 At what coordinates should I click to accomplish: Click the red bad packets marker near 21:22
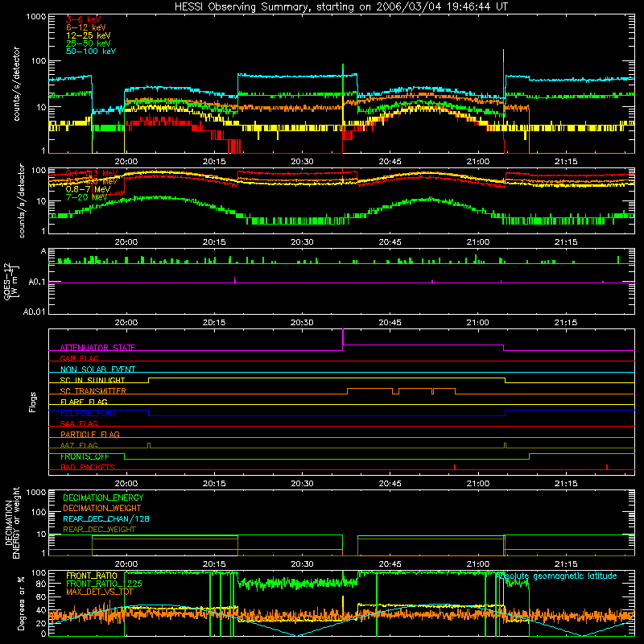coord(607,467)
